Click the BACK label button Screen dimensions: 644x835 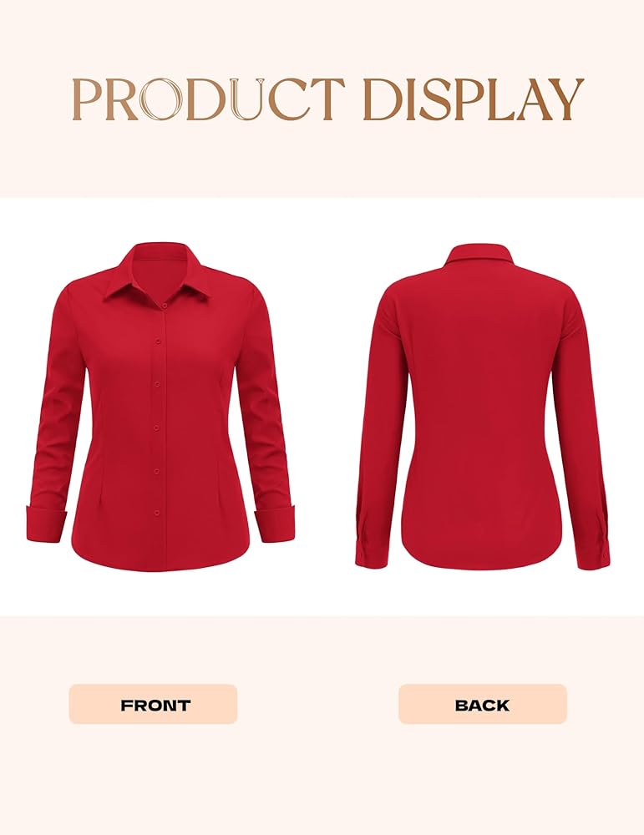point(483,704)
